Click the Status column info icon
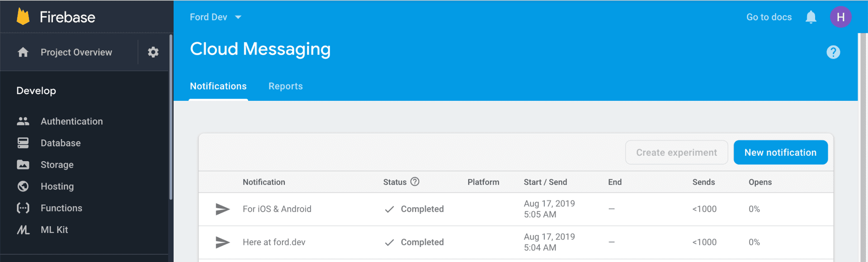 point(415,182)
